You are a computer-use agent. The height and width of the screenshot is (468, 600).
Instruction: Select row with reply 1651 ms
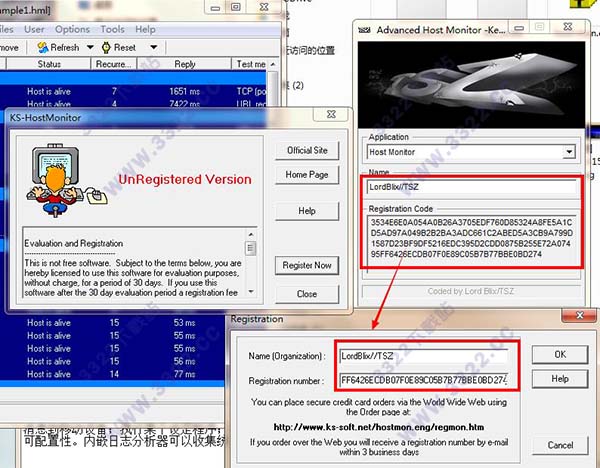pos(133,91)
